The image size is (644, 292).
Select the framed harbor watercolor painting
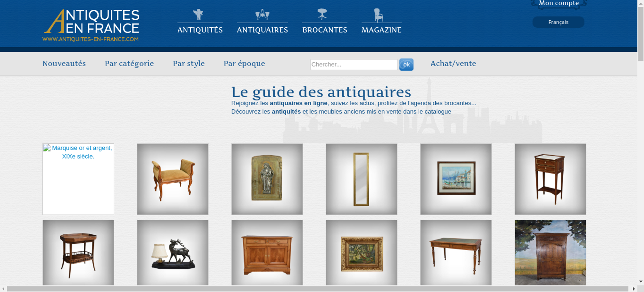(x=456, y=179)
